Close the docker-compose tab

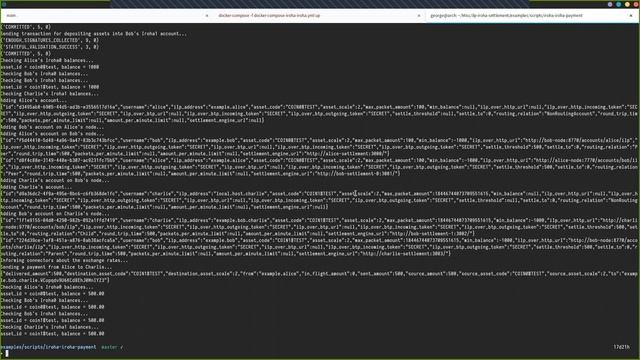419,16
